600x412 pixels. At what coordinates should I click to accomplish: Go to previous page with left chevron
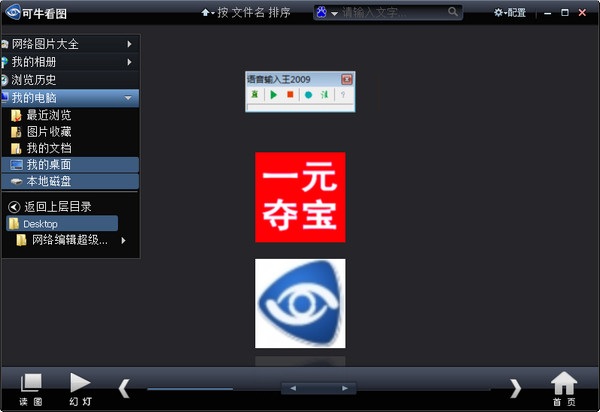point(124,389)
